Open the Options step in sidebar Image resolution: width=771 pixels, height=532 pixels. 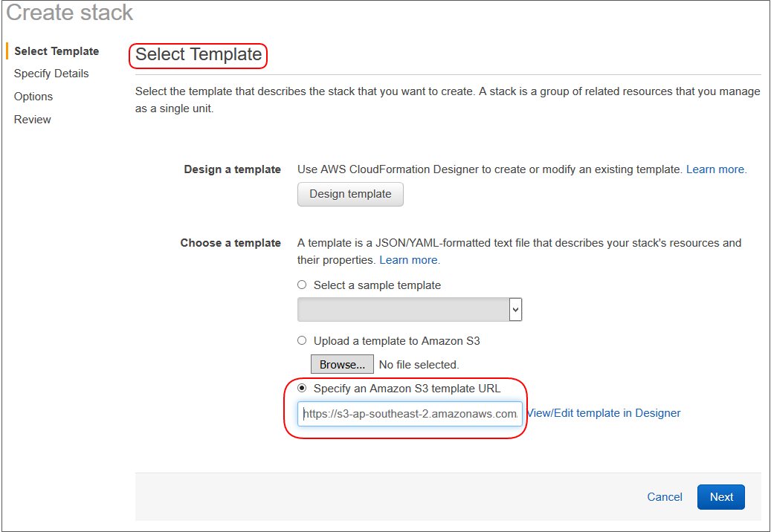[x=33, y=97]
